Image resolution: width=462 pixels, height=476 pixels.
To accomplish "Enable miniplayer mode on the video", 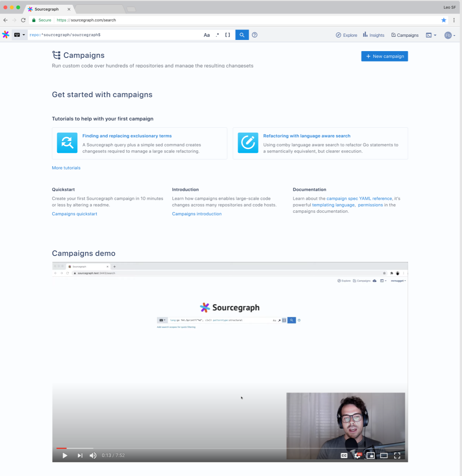I will 370,455.
